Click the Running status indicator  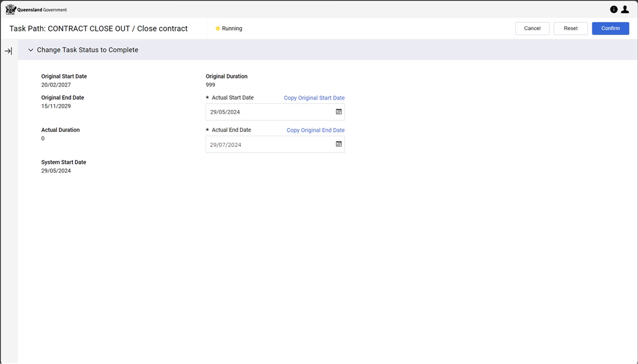(x=229, y=28)
